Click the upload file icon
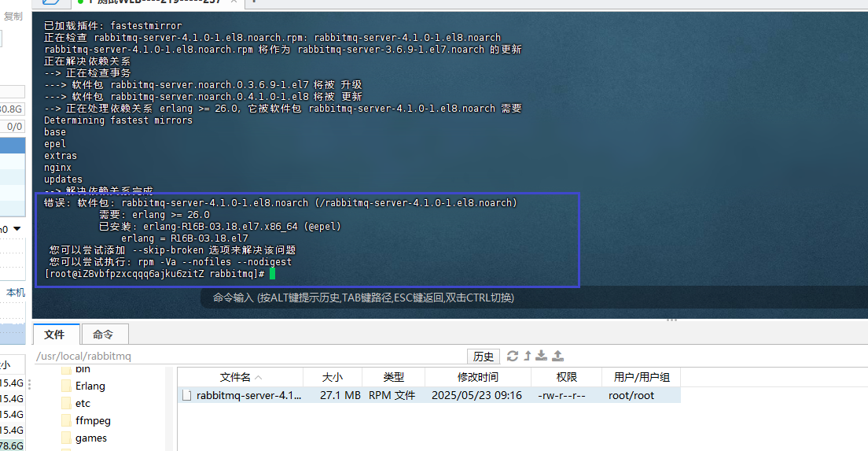868x451 pixels. click(x=558, y=356)
